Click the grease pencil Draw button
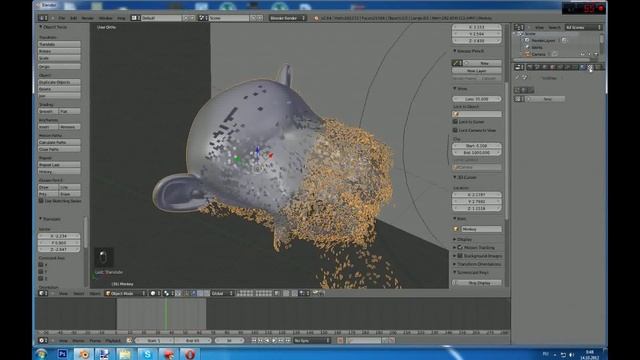 coord(48,187)
